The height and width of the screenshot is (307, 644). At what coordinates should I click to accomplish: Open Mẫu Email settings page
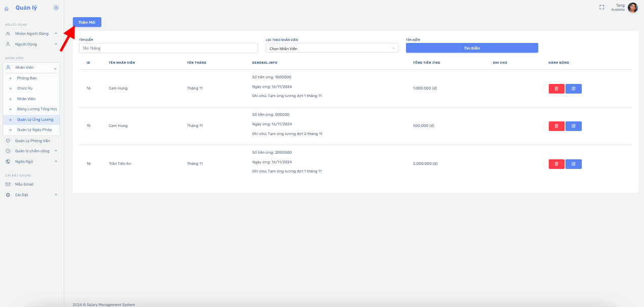[24, 184]
